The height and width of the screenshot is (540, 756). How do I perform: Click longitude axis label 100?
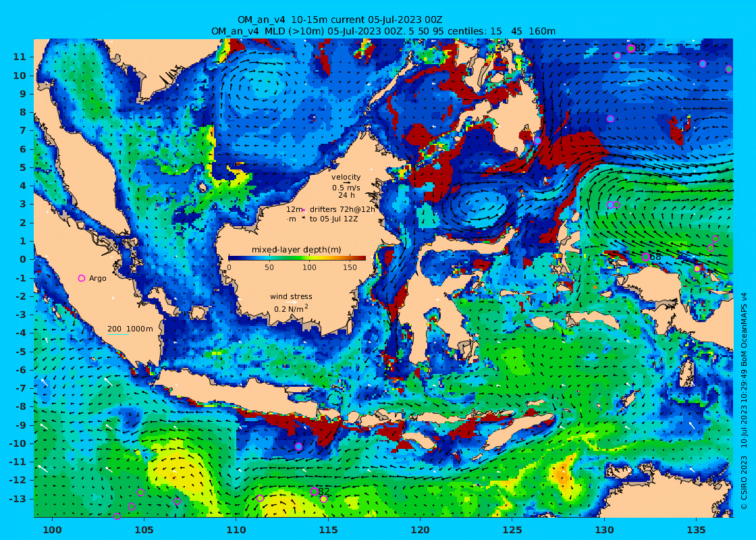click(x=52, y=530)
